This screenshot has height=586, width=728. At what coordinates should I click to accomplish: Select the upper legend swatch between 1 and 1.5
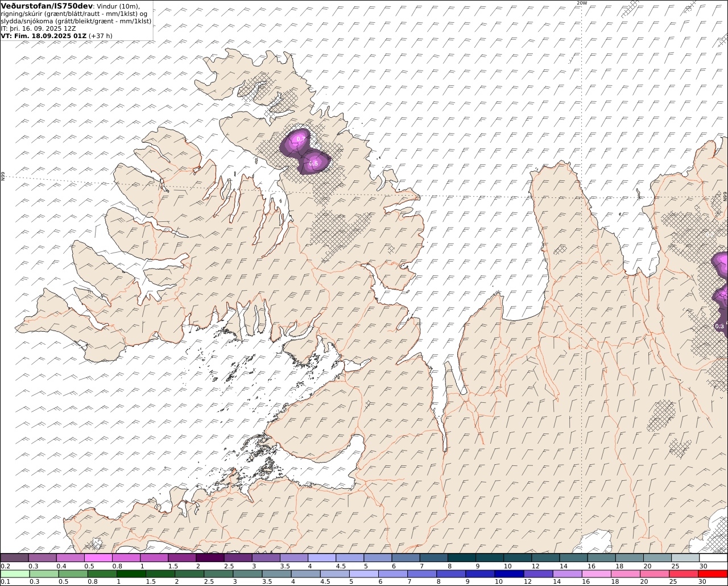[154, 558]
